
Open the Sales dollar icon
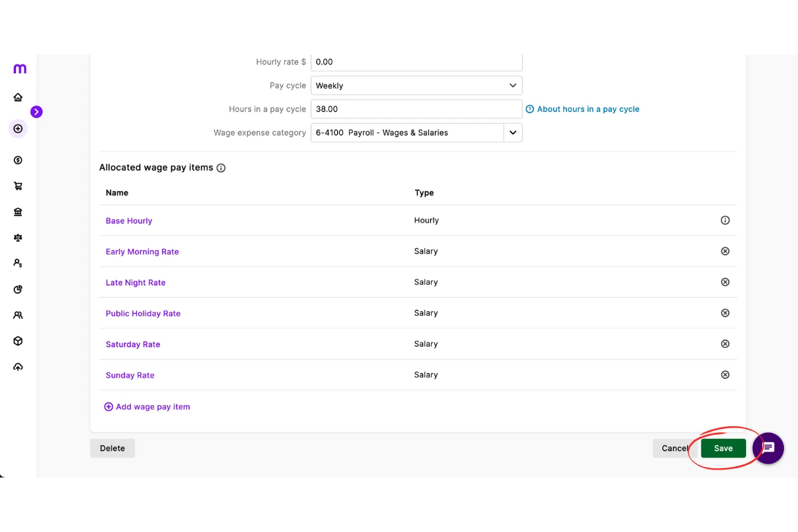tap(18, 160)
